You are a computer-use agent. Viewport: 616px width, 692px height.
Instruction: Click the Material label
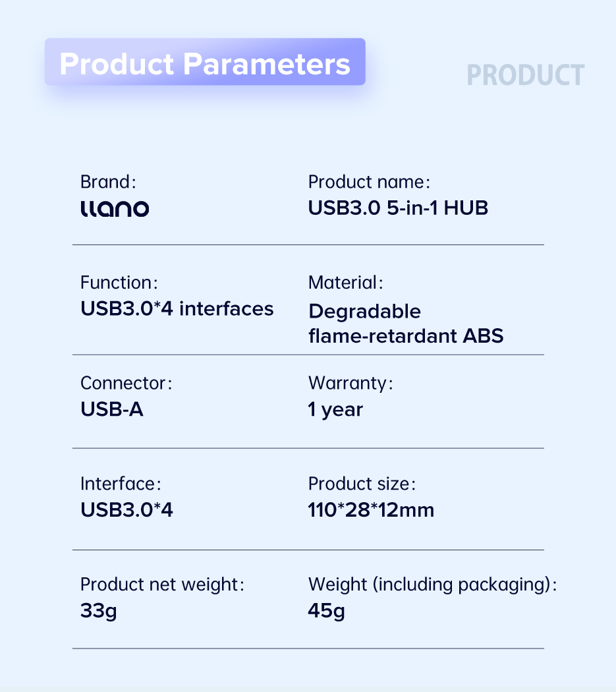345,283
